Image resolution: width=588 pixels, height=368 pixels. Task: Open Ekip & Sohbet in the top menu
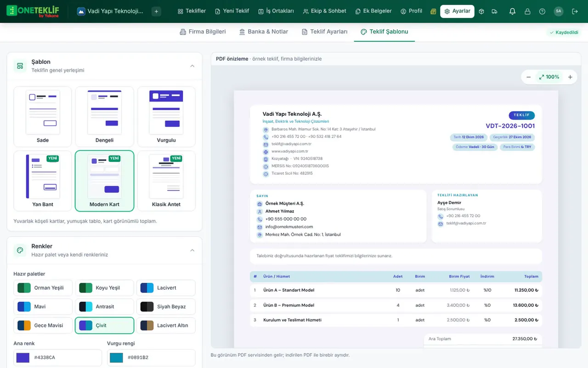325,11
